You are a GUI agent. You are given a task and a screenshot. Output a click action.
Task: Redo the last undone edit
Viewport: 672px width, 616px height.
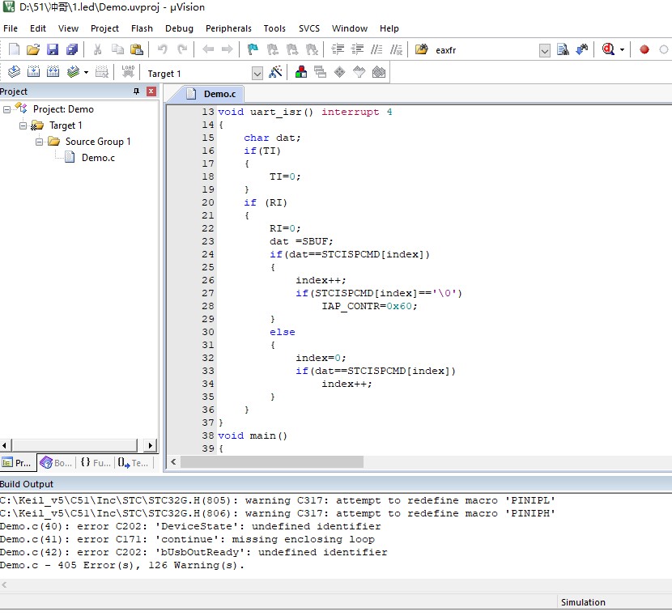[182, 49]
